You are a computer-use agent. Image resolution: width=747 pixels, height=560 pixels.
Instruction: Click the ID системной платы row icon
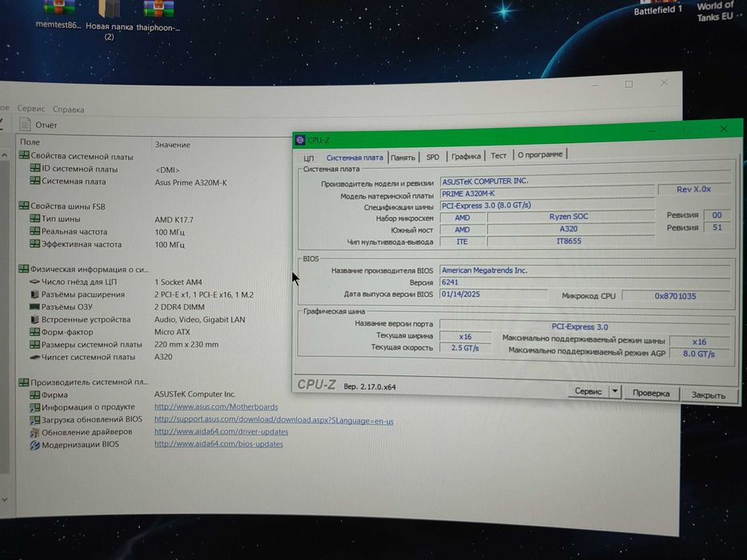click(x=34, y=168)
